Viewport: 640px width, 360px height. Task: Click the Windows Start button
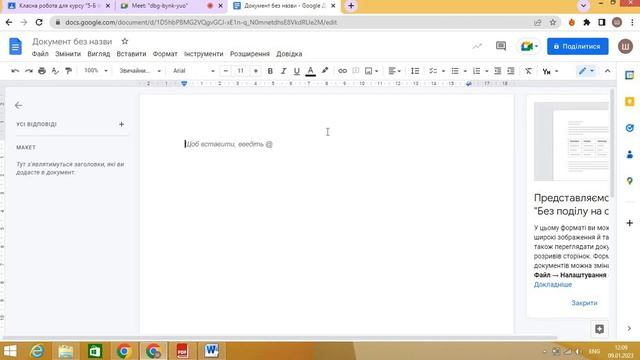[10, 351]
